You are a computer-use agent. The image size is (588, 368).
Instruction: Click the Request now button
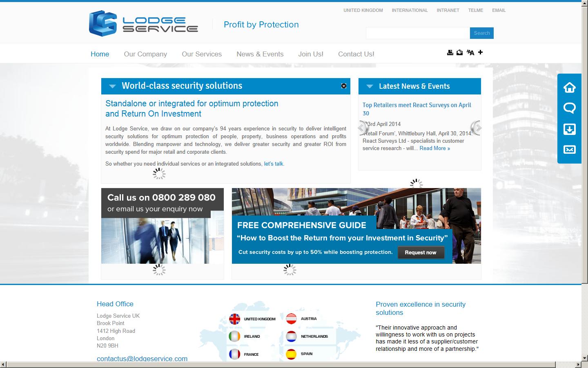click(421, 253)
